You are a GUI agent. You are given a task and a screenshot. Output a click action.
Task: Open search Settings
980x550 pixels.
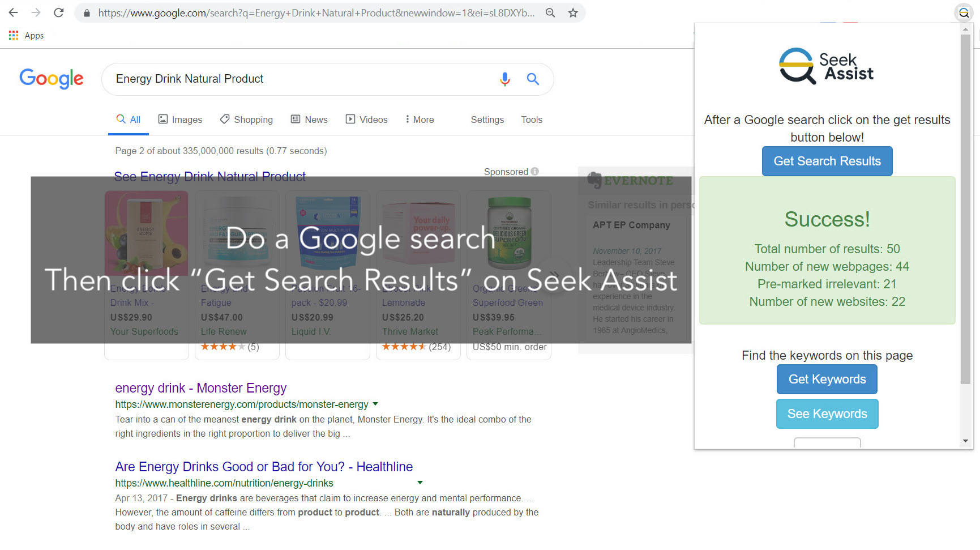coord(487,120)
